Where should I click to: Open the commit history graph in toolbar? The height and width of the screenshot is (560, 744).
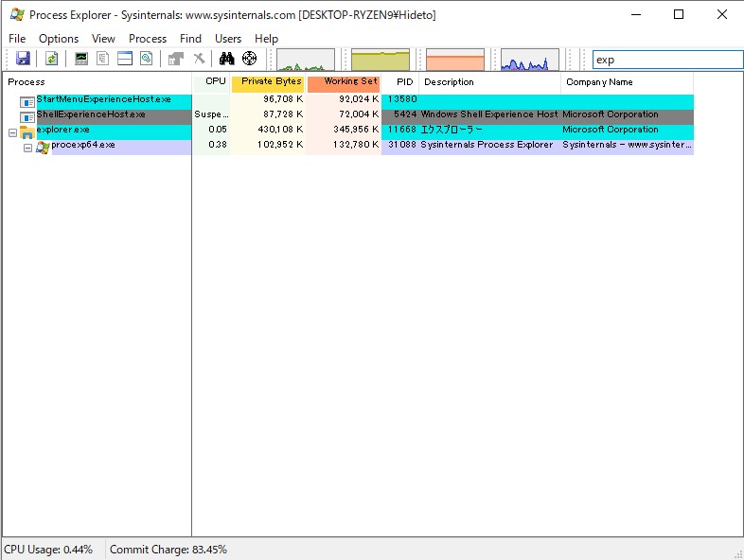coord(381,60)
